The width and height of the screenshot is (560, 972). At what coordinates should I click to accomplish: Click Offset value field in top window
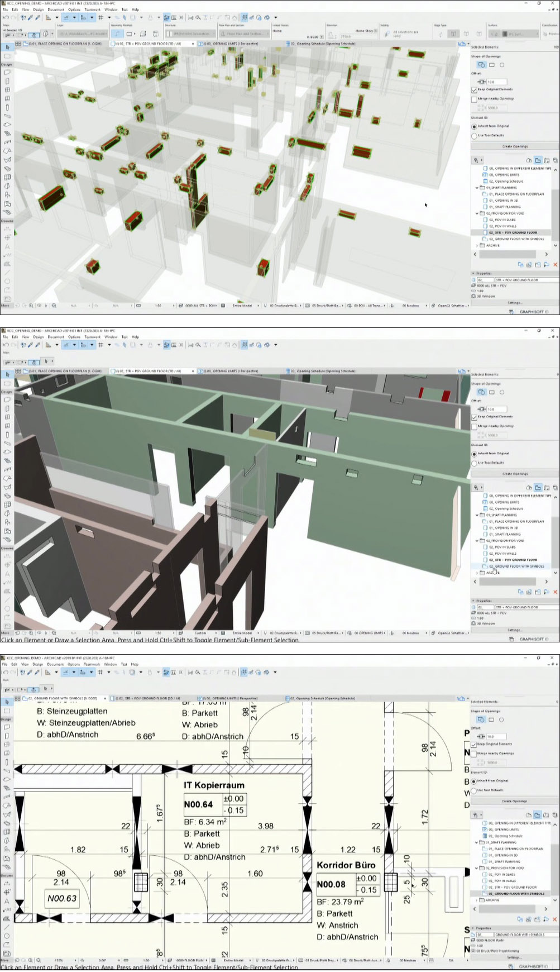point(497,82)
